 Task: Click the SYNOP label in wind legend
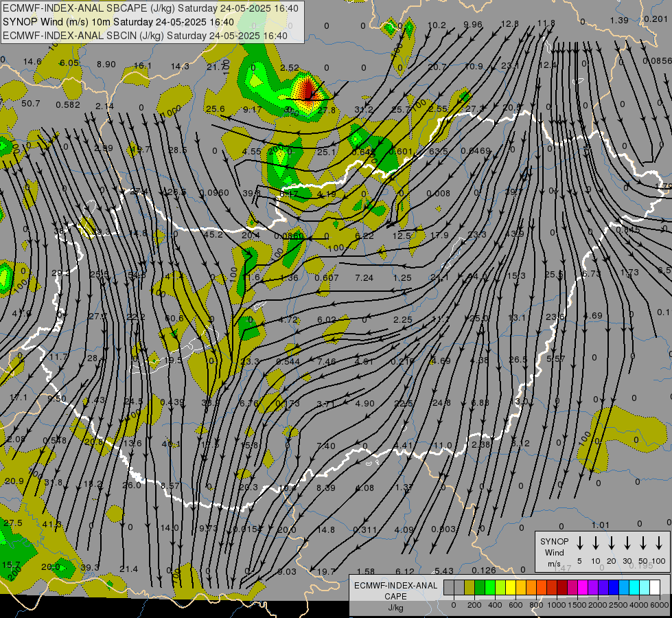coord(554,541)
